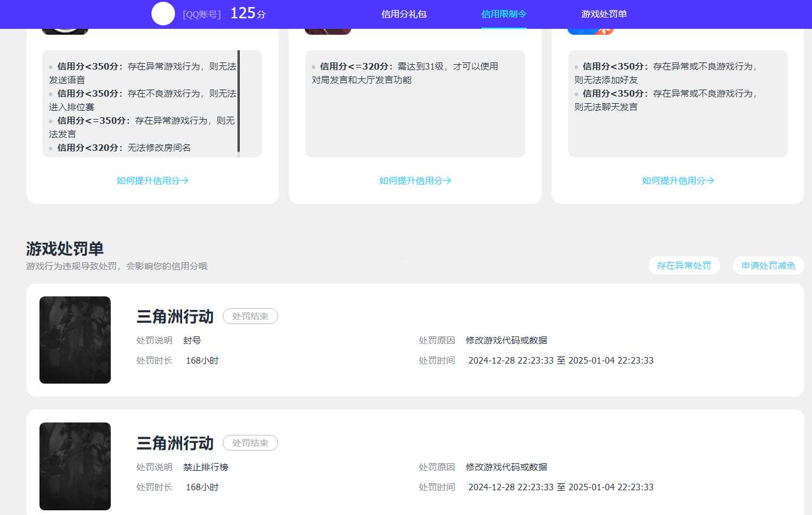Expand the second penalty card for details
The width and height of the screenshot is (812, 515).
point(174,443)
